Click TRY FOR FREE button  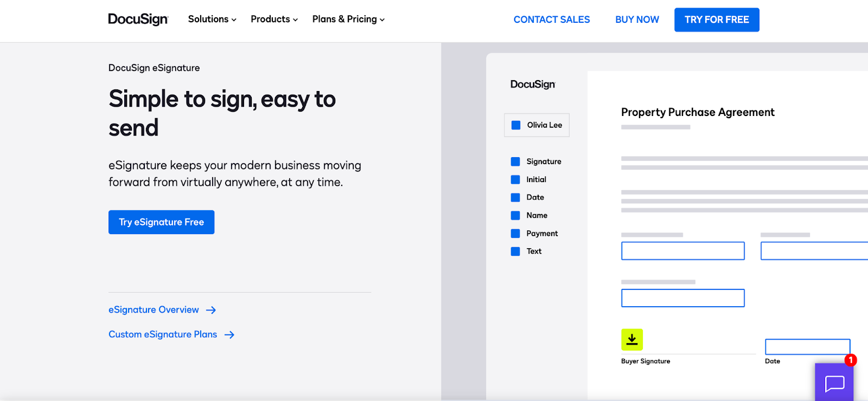point(717,20)
